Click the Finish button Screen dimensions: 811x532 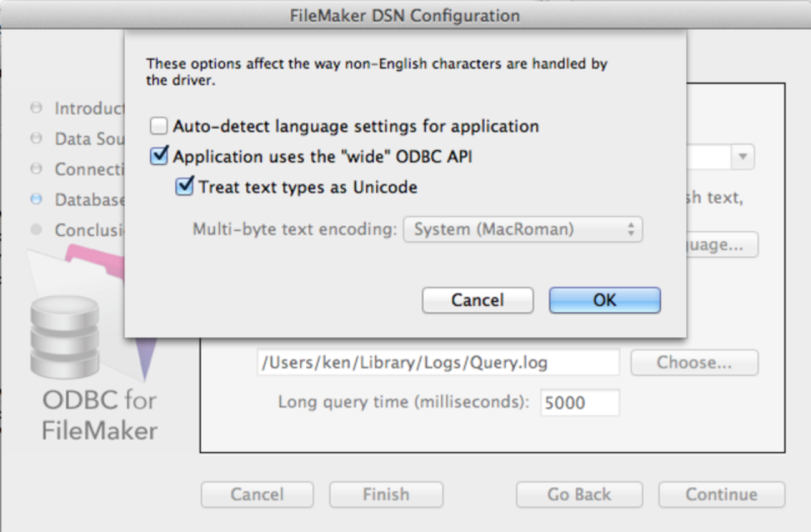click(386, 495)
